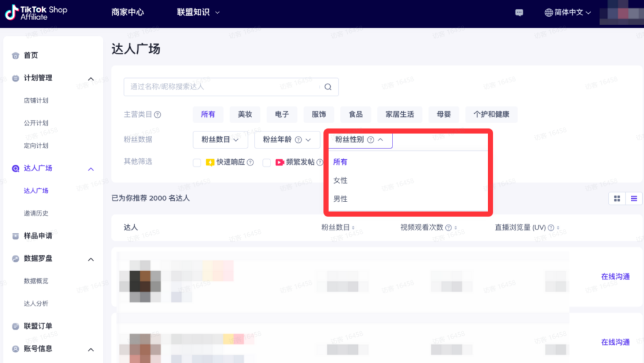Enable the 快速响应 checkbox
The image size is (644, 363).
click(x=197, y=162)
